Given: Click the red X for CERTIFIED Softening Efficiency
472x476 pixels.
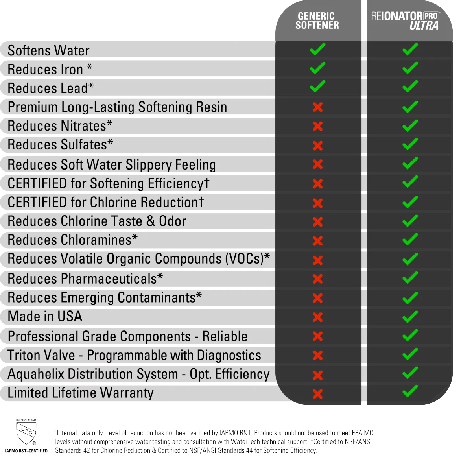Looking at the screenshot, I should (318, 184).
